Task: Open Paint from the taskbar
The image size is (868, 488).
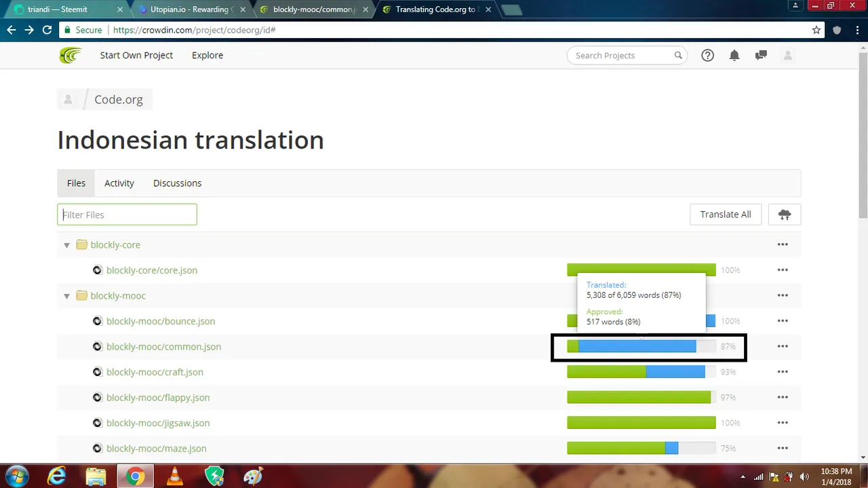Action: pos(253,476)
